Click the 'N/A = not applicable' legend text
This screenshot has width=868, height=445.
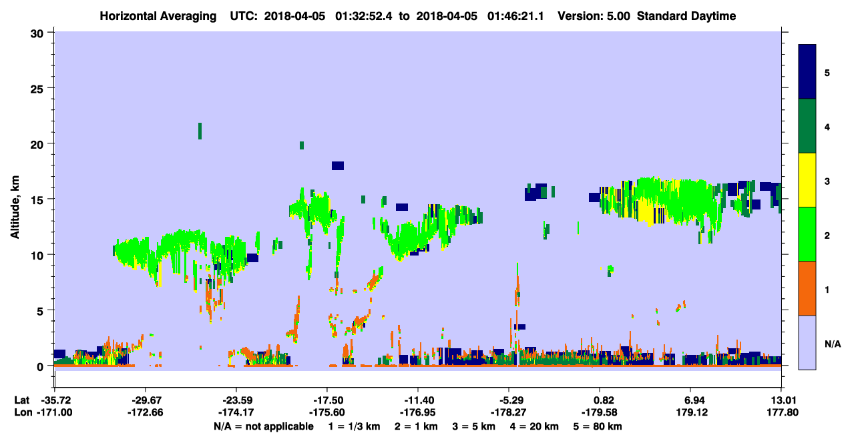(264, 426)
